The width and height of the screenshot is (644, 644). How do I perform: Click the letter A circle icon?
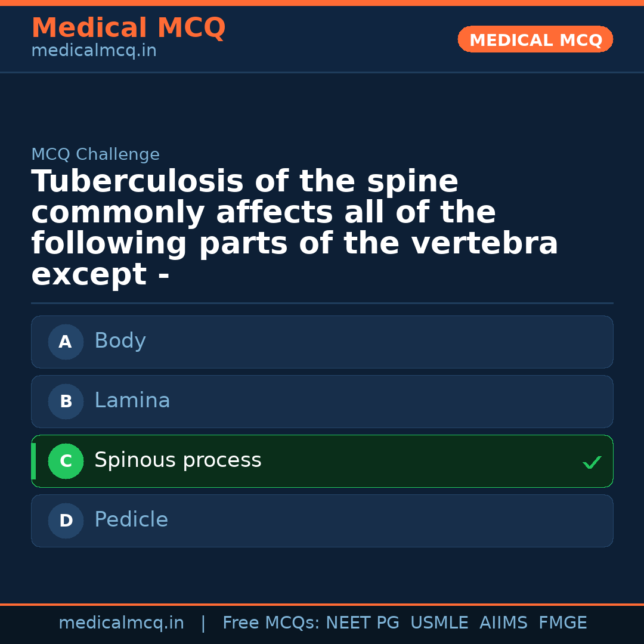66,342
